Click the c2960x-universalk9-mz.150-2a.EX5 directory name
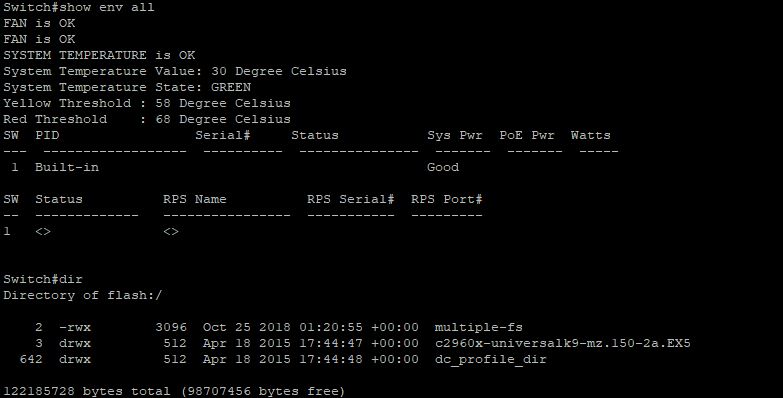 563,343
